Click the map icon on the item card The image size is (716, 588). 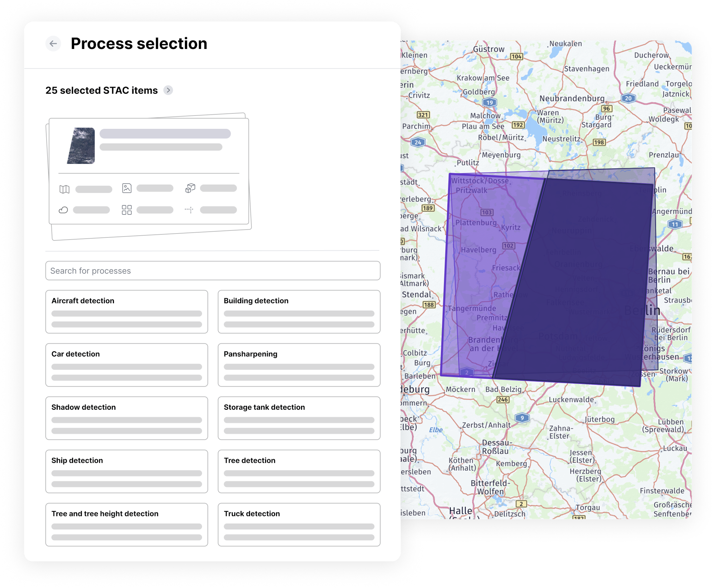click(64, 189)
